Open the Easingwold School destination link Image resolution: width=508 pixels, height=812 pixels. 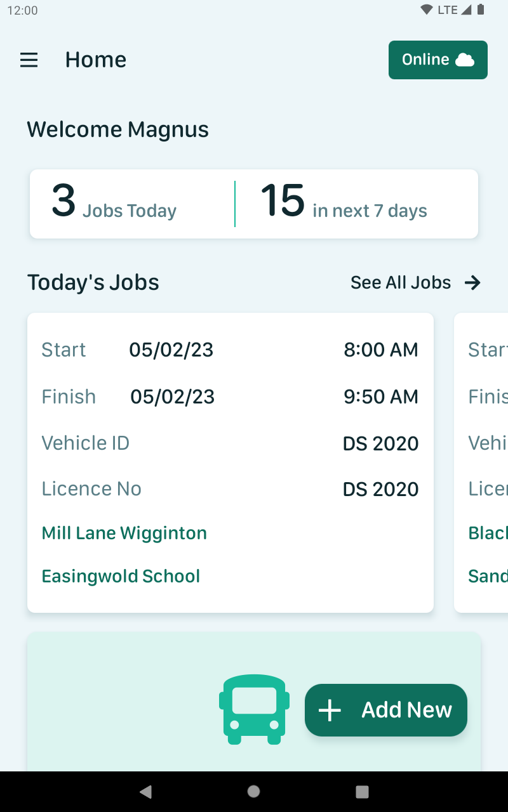pos(121,576)
